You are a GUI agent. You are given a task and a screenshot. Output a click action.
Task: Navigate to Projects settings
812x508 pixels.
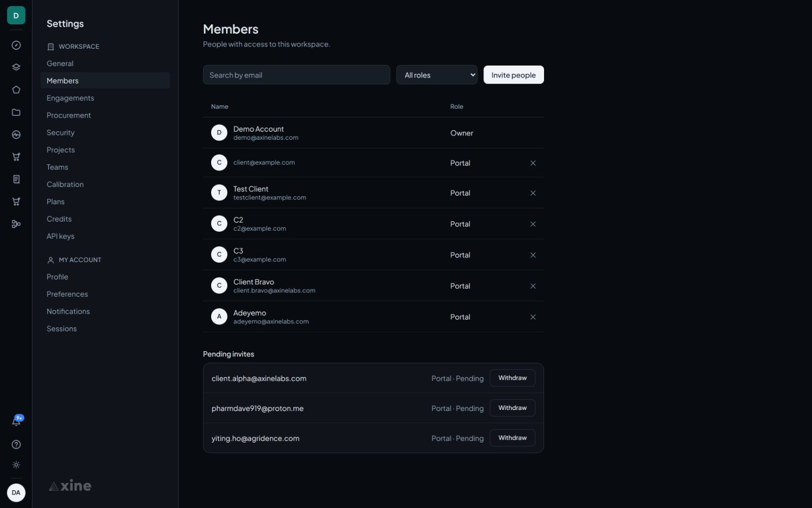pyautogui.click(x=105, y=150)
